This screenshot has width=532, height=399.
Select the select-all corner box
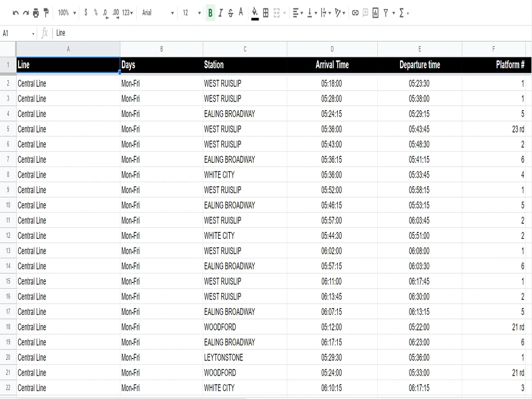[8, 49]
